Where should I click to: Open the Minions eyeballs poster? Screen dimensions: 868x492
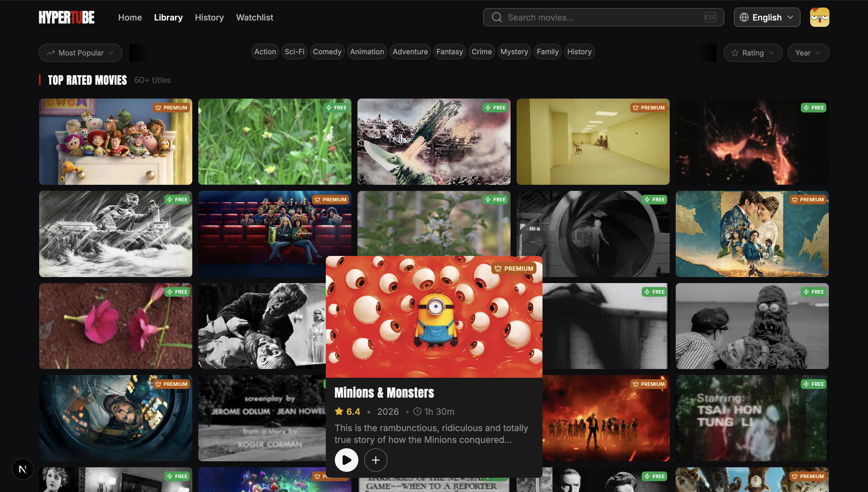point(434,317)
